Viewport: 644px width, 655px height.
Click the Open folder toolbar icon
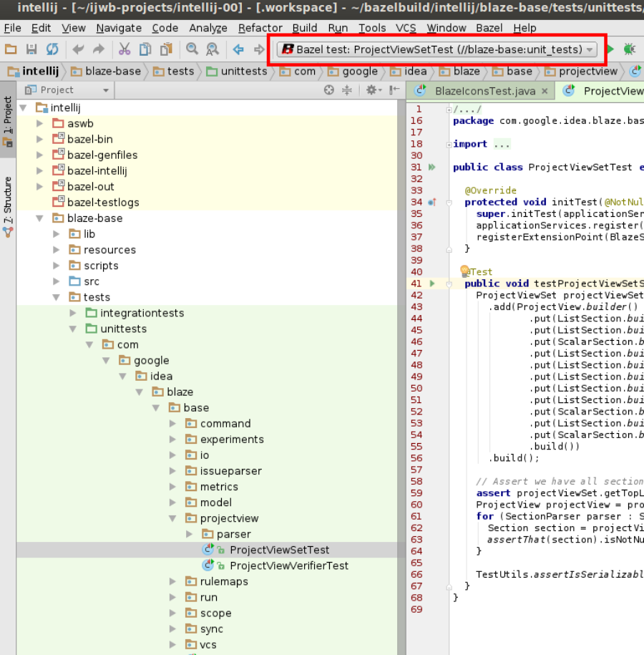point(11,49)
